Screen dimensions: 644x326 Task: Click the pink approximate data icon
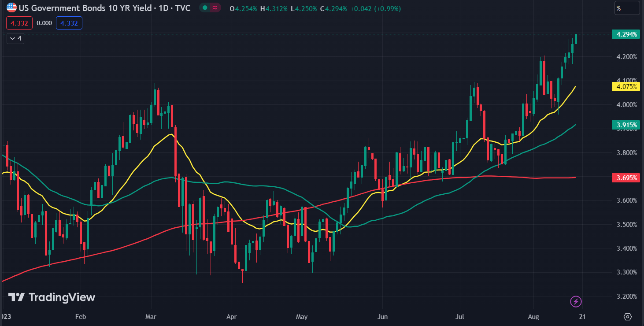click(215, 7)
